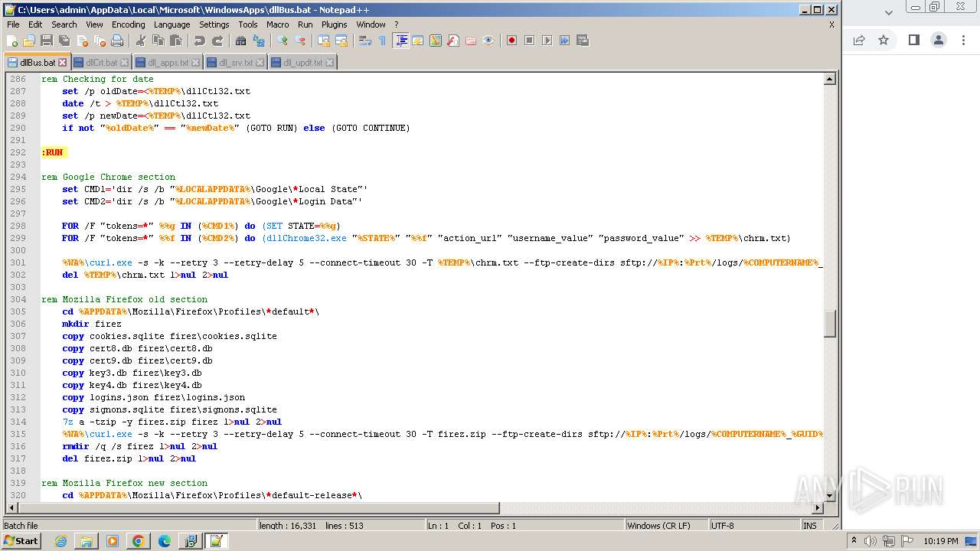
Task: Click the Save All toolbar icon
Action: click(64, 41)
